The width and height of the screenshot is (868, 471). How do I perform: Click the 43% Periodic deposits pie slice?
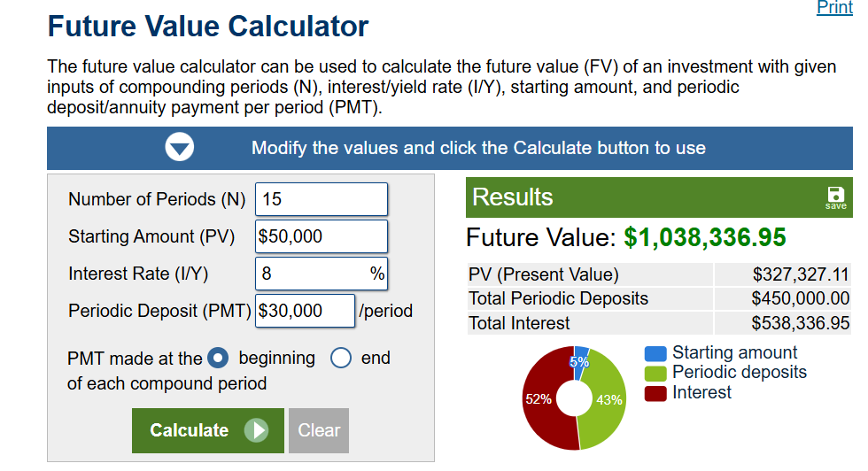pyautogui.click(x=609, y=399)
